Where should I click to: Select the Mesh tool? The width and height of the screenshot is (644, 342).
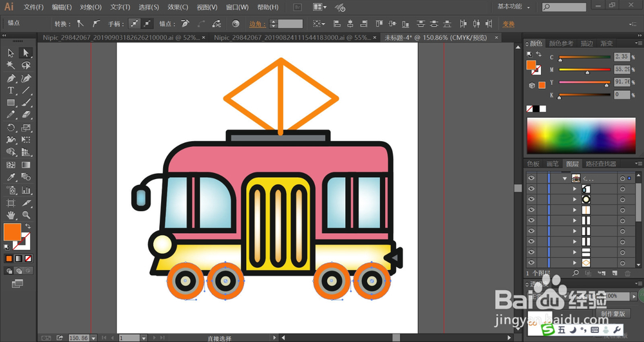coord(11,165)
